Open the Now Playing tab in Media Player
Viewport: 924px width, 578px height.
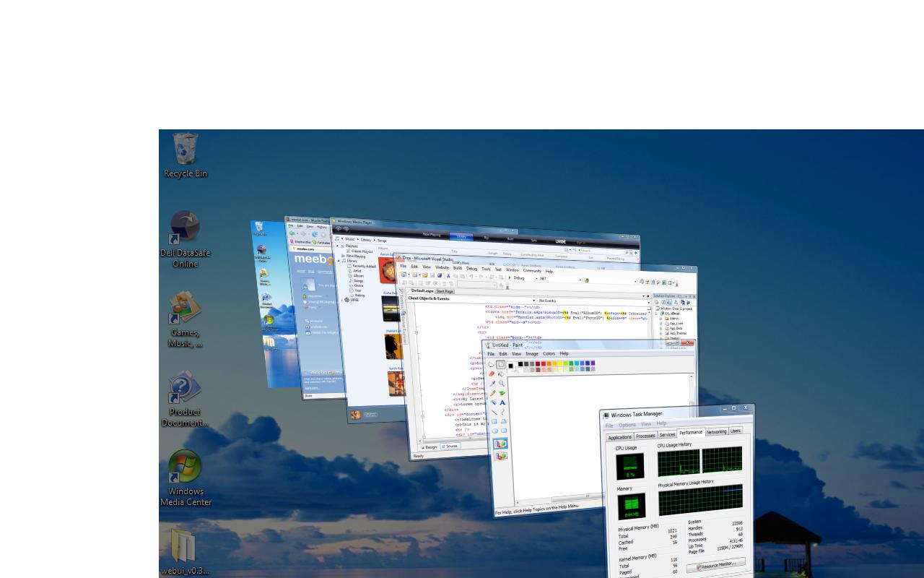click(x=432, y=234)
